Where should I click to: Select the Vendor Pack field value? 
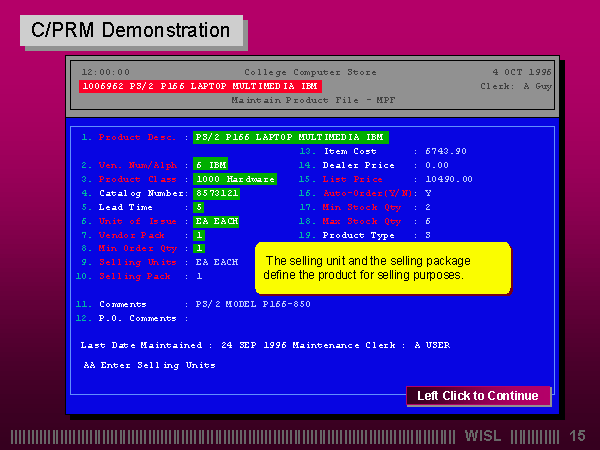tap(199, 234)
